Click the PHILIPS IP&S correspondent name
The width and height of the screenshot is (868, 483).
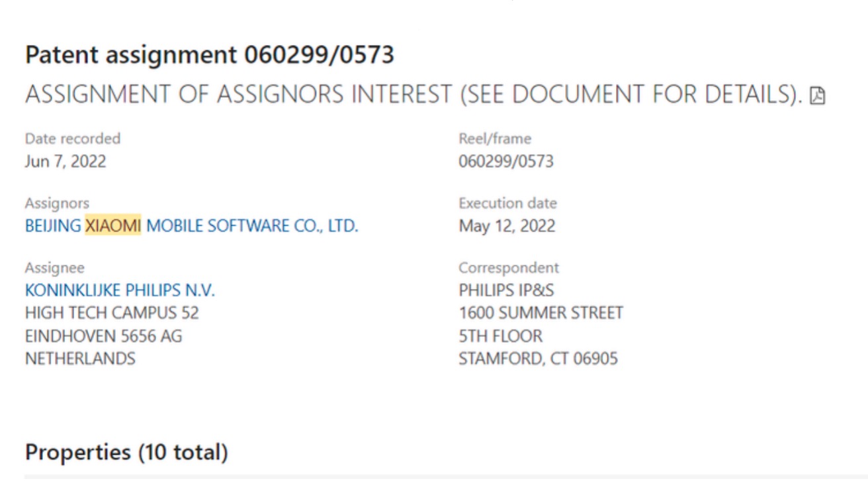point(506,290)
